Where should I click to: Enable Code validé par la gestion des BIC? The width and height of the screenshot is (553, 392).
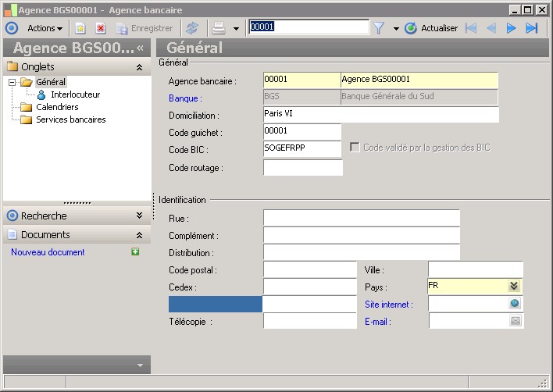(355, 147)
